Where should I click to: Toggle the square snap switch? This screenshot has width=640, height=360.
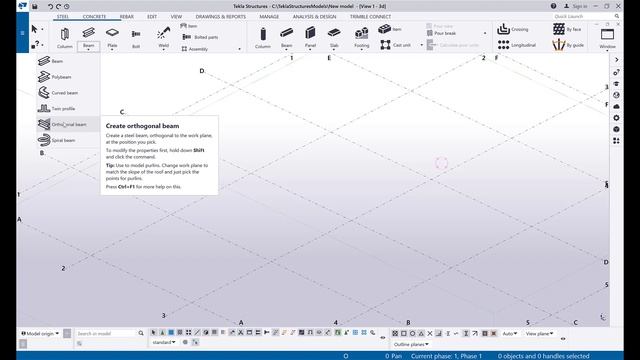(404, 333)
